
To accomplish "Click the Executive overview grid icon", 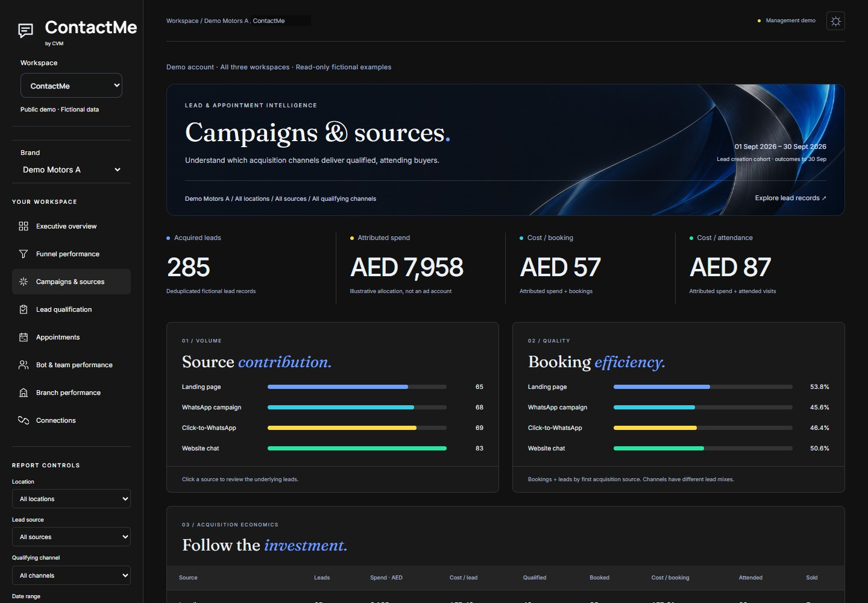I will point(24,226).
